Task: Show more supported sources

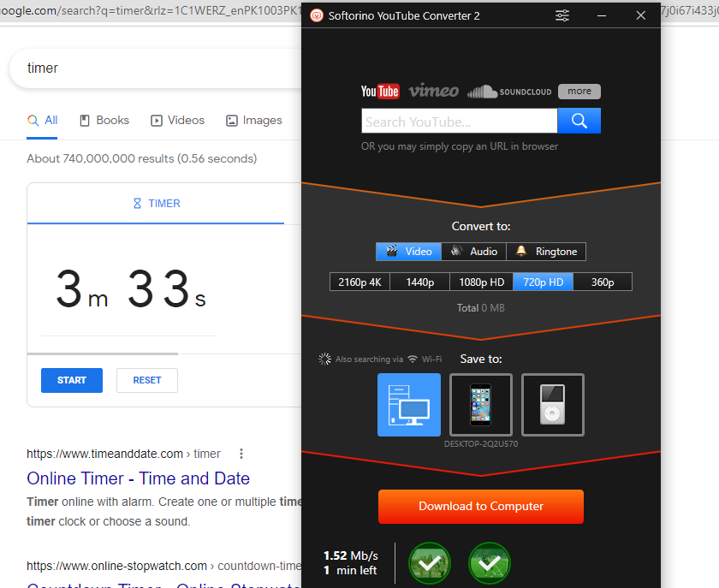Action: [x=579, y=92]
